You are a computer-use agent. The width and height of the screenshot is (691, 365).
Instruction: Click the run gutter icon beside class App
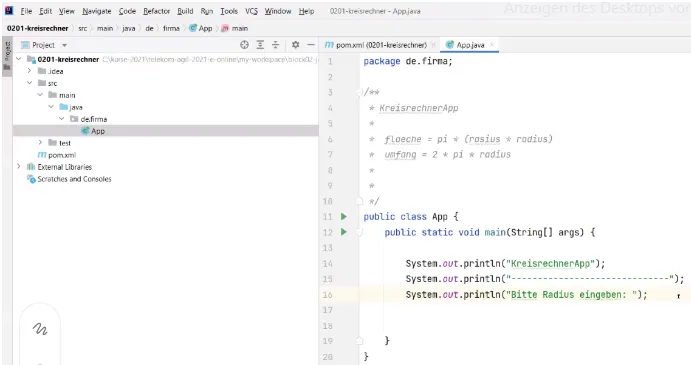[x=344, y=216]
